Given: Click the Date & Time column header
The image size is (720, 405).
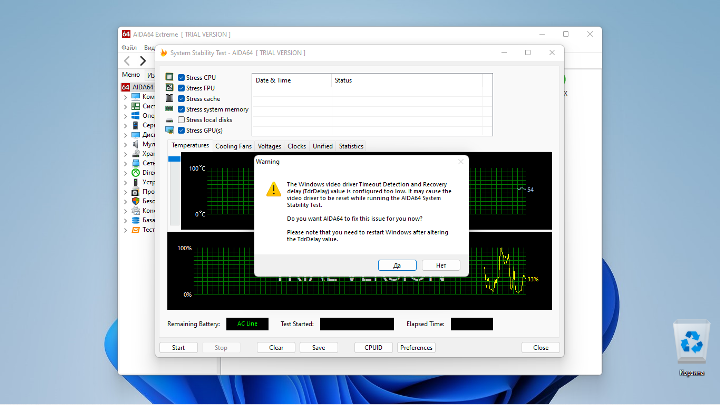Looking at the screenshot, I should click(292, 80).
